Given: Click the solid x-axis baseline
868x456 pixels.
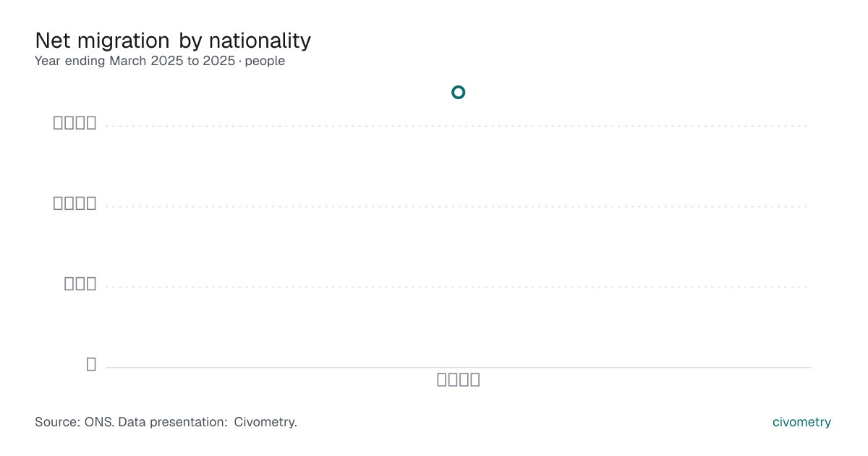Looking at the screenshot, I should click(458, 367).
